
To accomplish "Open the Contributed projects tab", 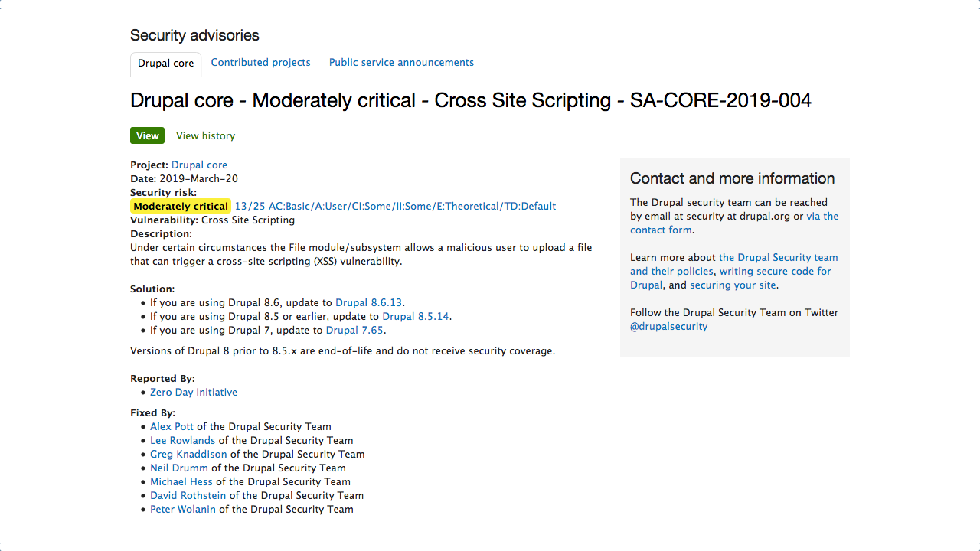I will click(x=260, y=63).
